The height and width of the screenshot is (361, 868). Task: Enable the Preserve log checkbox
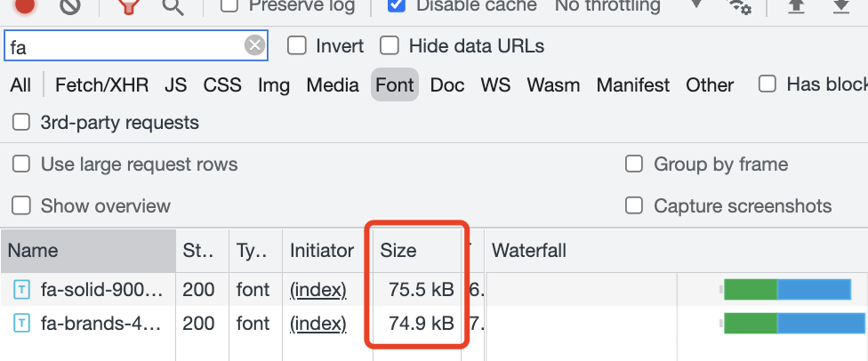coord(229,5)
